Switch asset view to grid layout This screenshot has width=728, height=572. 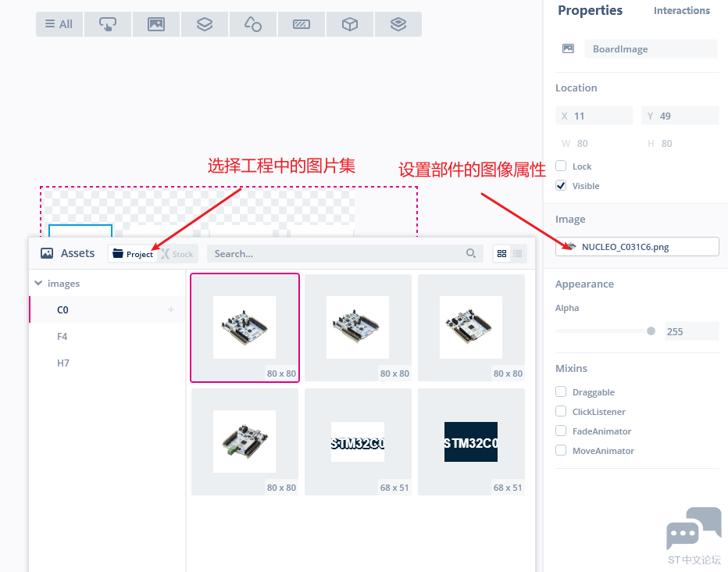(501, 253)
